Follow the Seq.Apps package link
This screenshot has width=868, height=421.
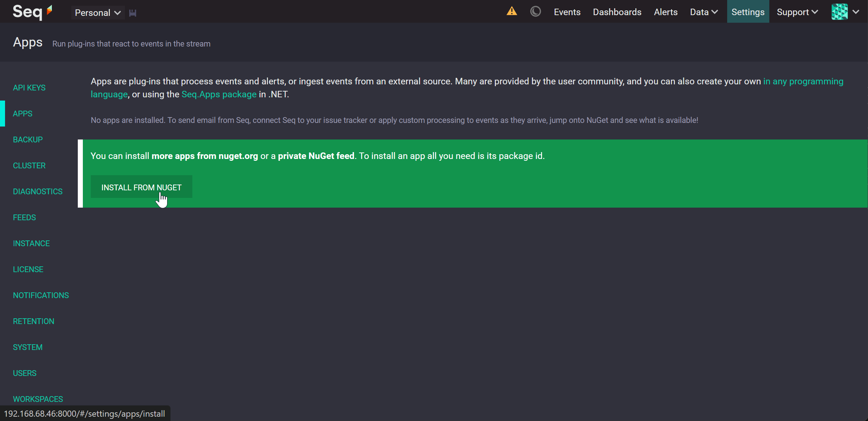tap(219, 94)
